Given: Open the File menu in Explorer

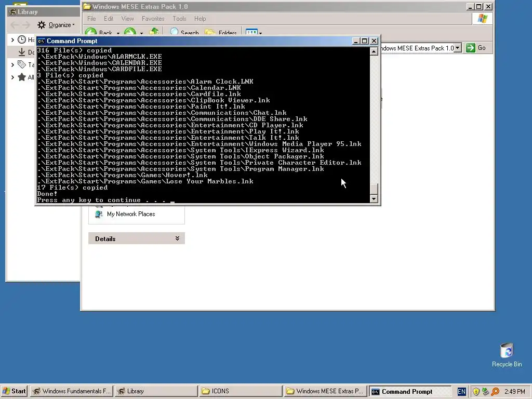Looking at the screenshot, I should click(91, 19).
